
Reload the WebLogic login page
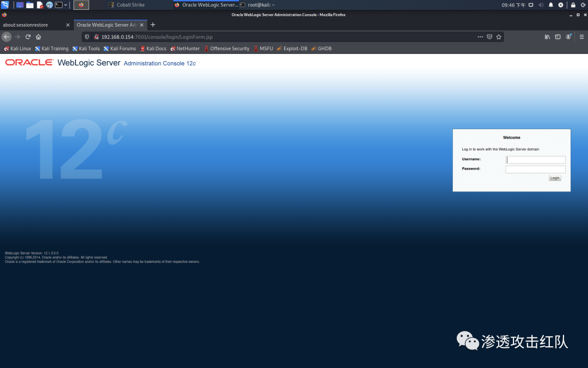[28, 37]
